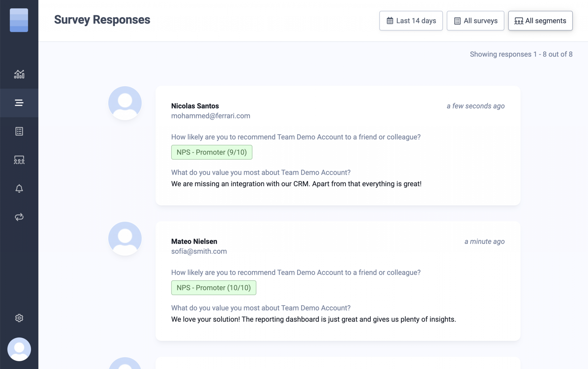Select the NPS Promoter 10/10 badge
The image size is (588, 369).
214,287
